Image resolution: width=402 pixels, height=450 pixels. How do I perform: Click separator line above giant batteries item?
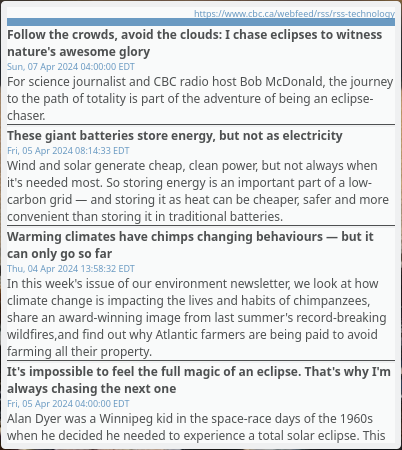coord(201,125)
